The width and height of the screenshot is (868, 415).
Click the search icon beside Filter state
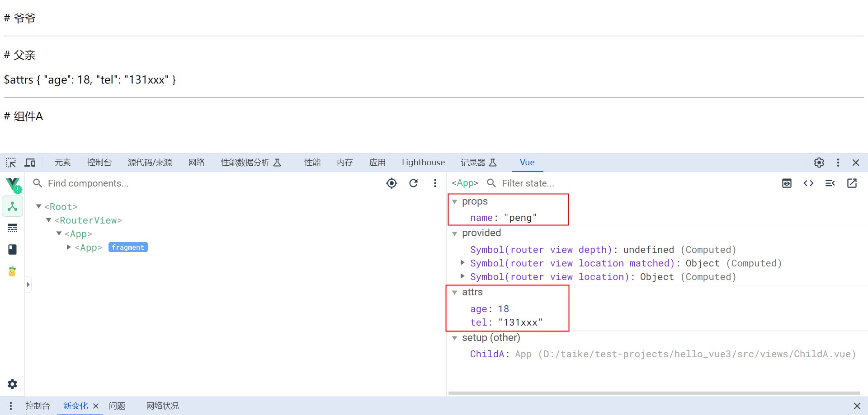point(491,183)
